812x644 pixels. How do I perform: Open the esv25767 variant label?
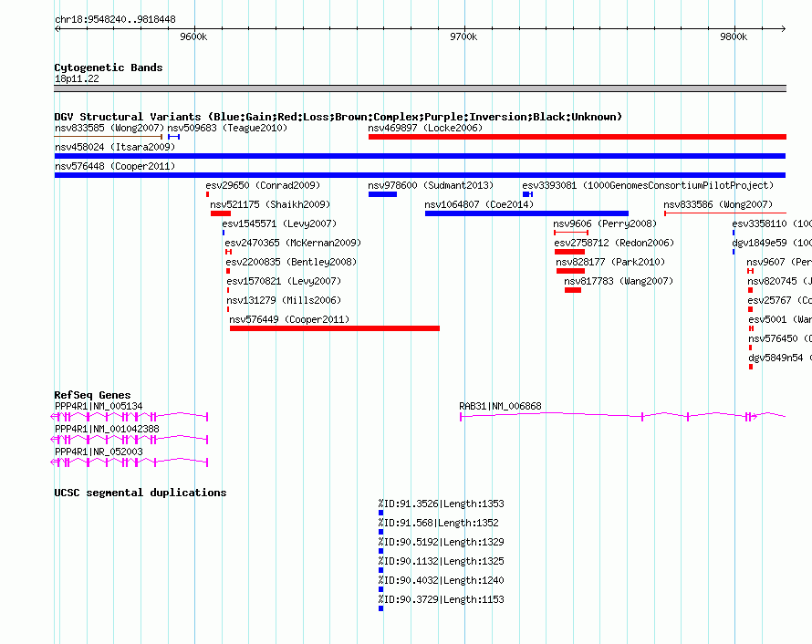(779, 300)
